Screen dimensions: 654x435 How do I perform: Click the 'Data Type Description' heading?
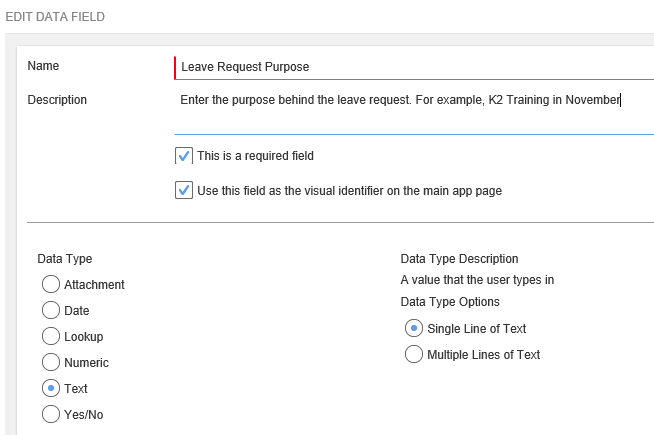point(459,259)
